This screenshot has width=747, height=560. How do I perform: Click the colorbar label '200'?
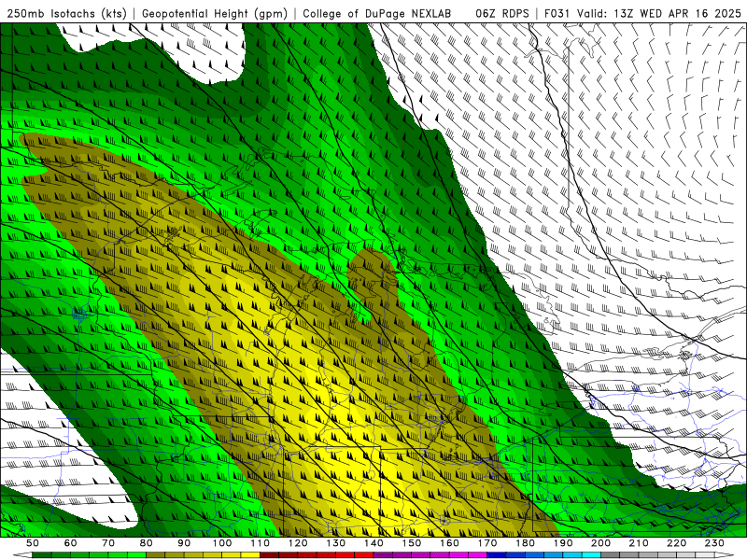(x=601, y=543)
